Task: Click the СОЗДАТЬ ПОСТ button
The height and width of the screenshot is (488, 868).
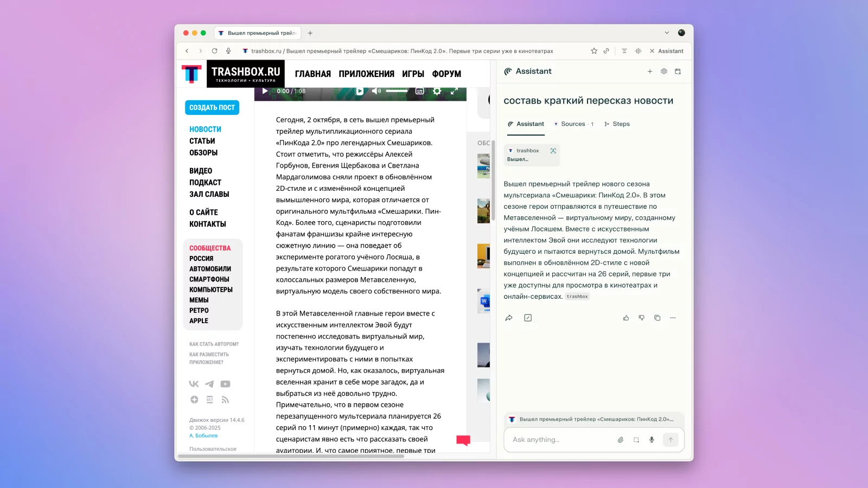Action: (212, 107)
